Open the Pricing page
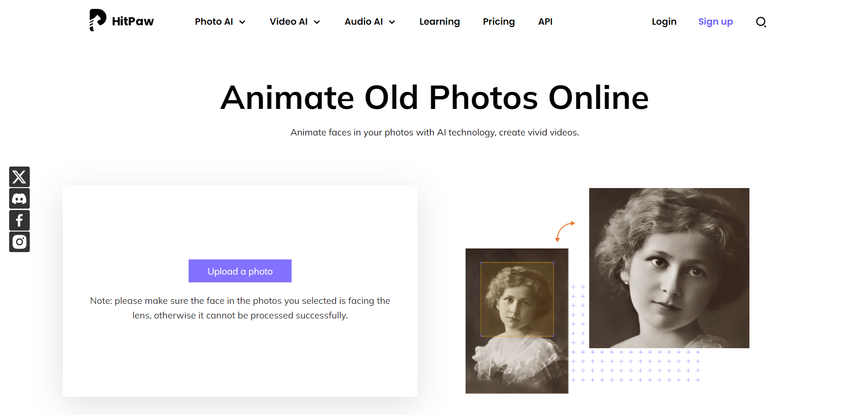The image size is (868, 415). [x=499, y=22]
